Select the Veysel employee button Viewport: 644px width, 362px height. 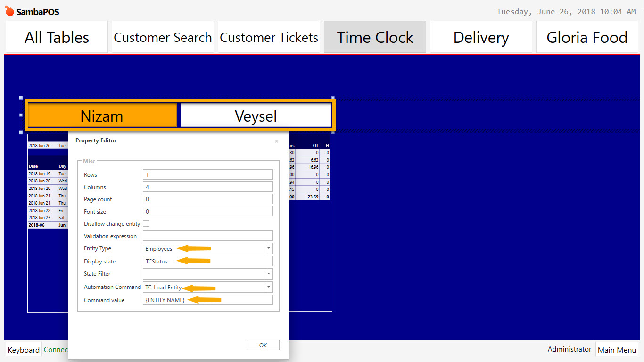pyautogui.click(x=256, y=115)
